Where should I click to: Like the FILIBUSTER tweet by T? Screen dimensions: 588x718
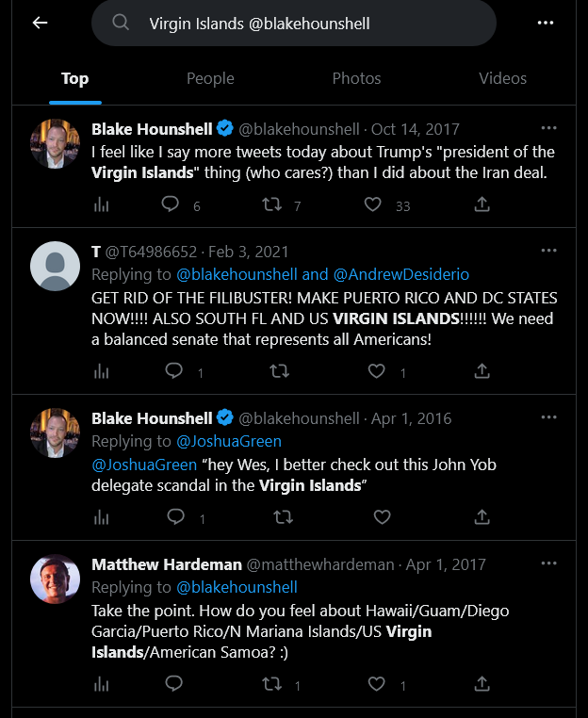coord(376,371)
